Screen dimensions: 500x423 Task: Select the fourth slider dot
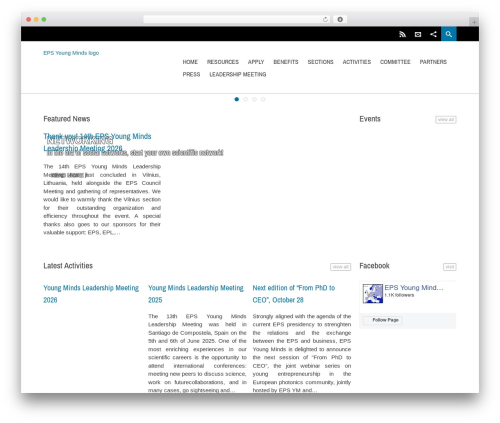pos(263,99)
